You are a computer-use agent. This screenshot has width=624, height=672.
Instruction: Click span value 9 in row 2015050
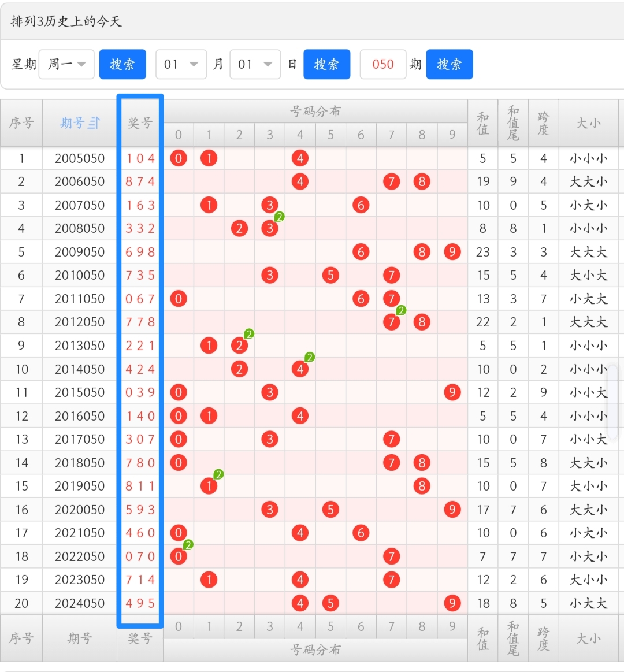coord(544,392)
